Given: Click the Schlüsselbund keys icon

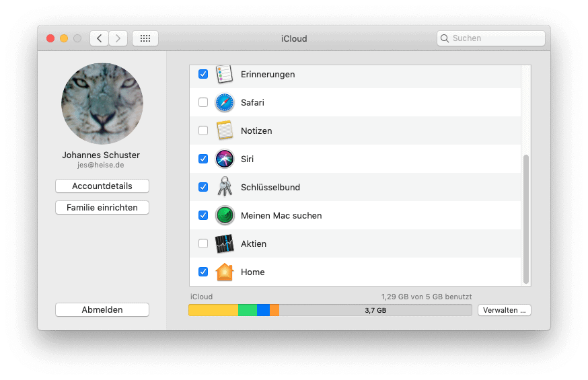Looking at the screenshot, I should [224, 187].
